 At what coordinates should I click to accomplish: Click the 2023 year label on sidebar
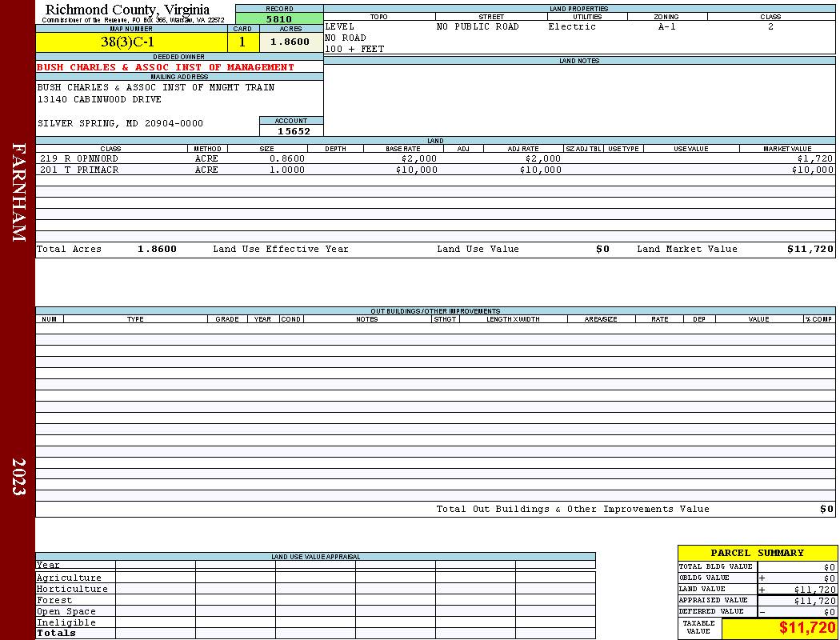click(x=18, y=476)
